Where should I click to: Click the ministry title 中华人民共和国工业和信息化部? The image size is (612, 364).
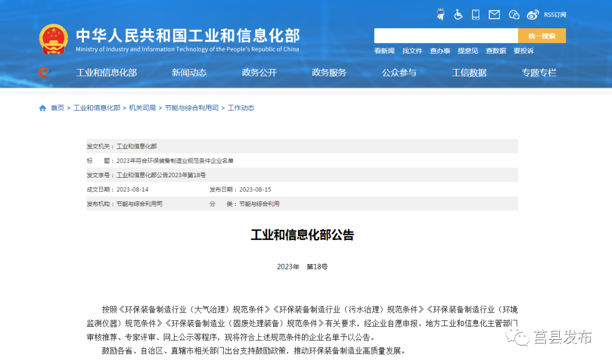(x=188, y=36)
